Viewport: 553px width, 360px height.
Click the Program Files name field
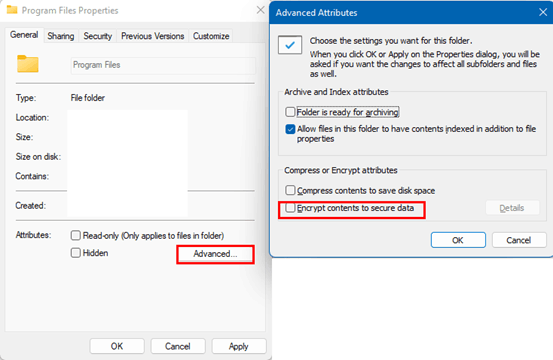pyautogui.click(x=163, y=65)
